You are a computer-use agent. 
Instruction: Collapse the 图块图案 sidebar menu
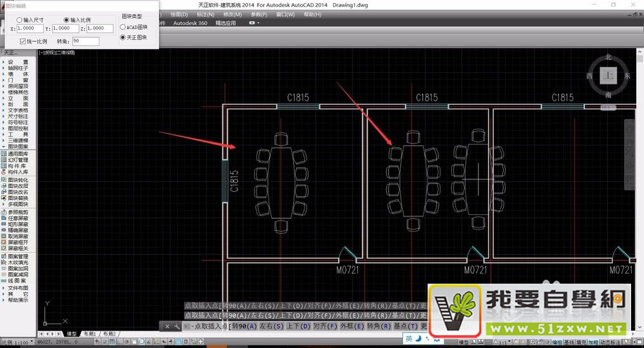coord(17,147)
